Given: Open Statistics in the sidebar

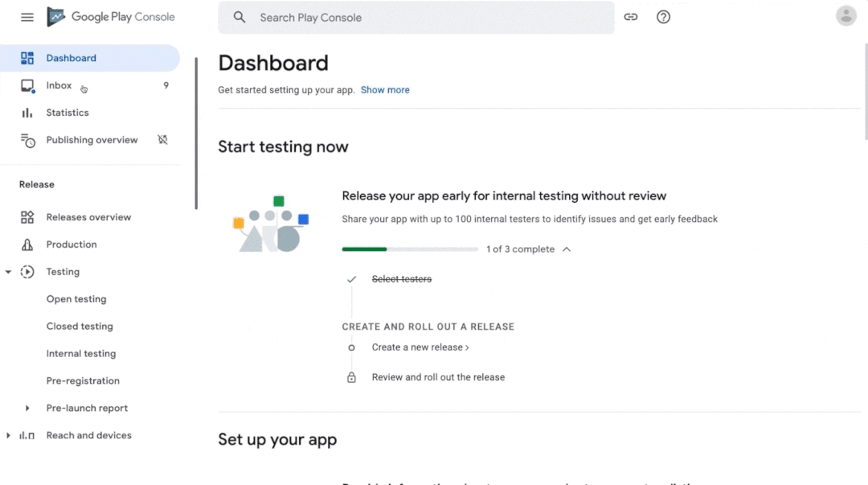Looking at the screenshot, I should (x=90, y=113).
